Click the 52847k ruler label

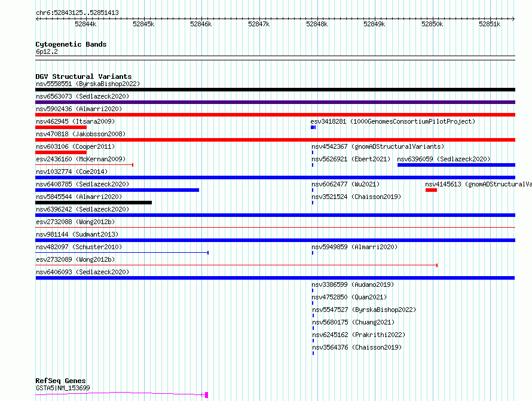pos(259,24)
